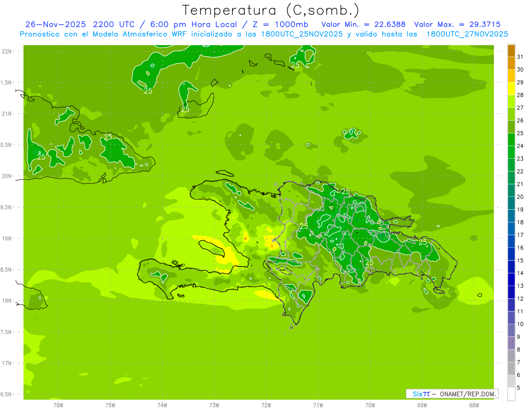This screenshot has height=411, width=532.
Task: Click the "20N" latitude label
Action: click(x=6, y=176)
